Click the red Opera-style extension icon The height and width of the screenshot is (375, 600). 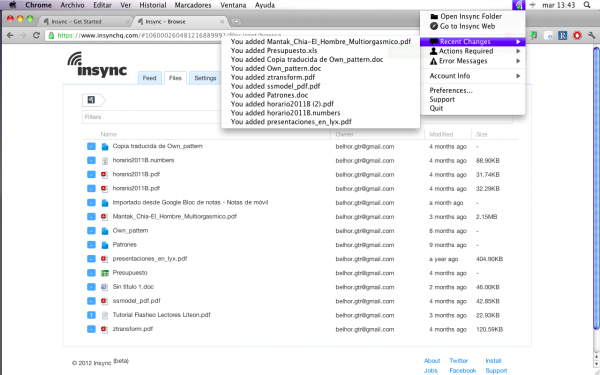tap(577, 36)
